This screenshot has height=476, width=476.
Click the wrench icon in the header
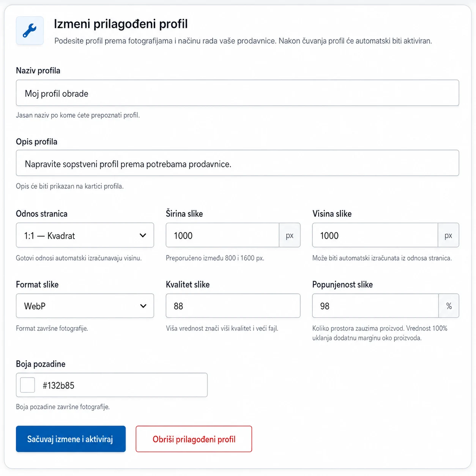[x=30, y=31]
